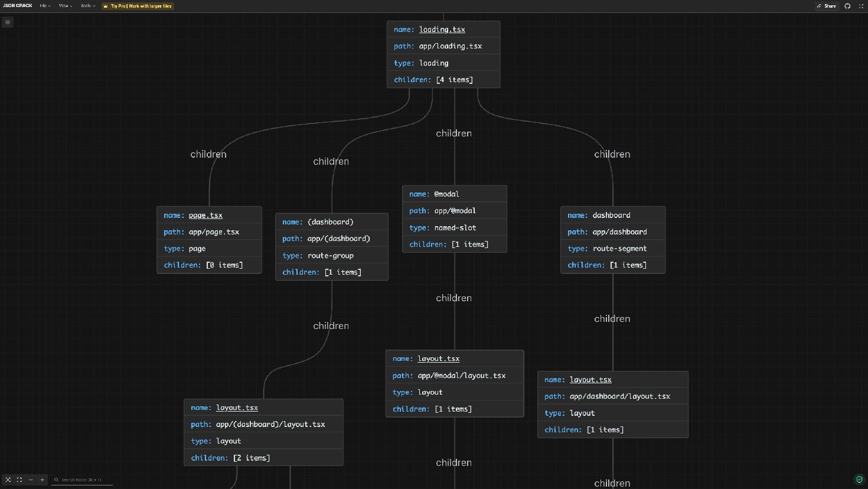Select the path app/(dashboard) row
This screenshot has height=489, width=868.
tap(332, 239)
